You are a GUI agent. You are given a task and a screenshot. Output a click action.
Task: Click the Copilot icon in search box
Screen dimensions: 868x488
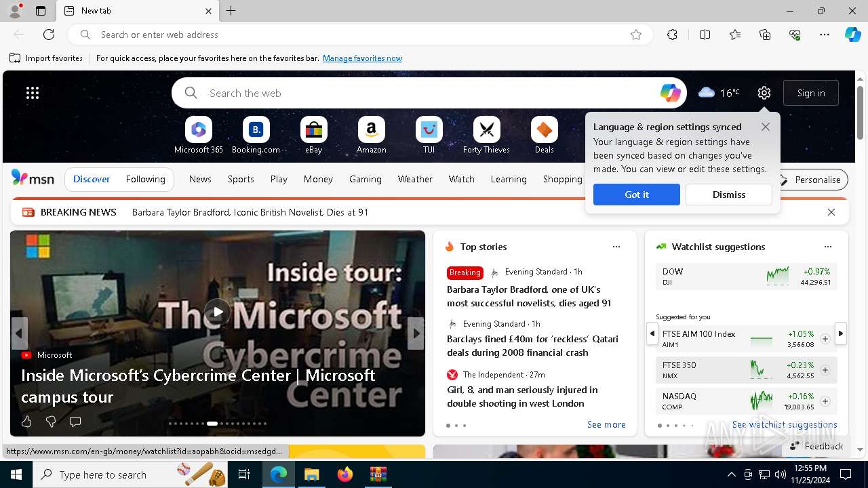pyautogui.click(x=670, y=93)
